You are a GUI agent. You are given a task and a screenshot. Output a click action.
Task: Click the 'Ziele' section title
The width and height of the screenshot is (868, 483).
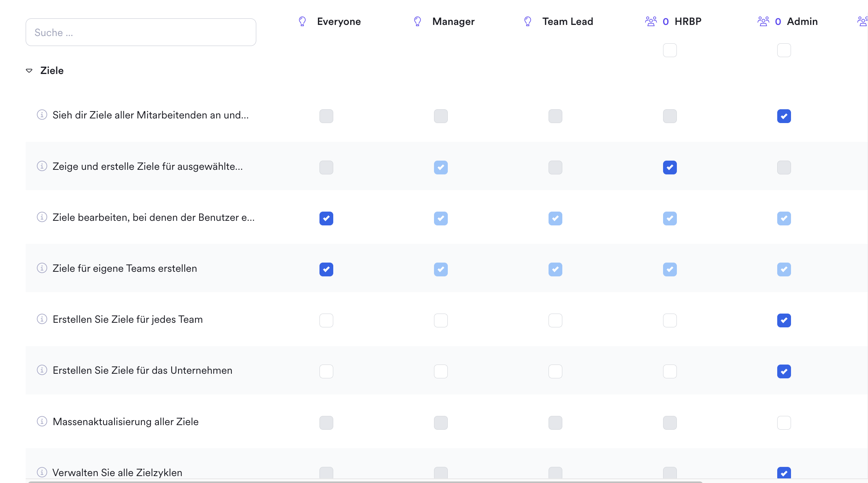pyautogui.click(x=52, y=71)
